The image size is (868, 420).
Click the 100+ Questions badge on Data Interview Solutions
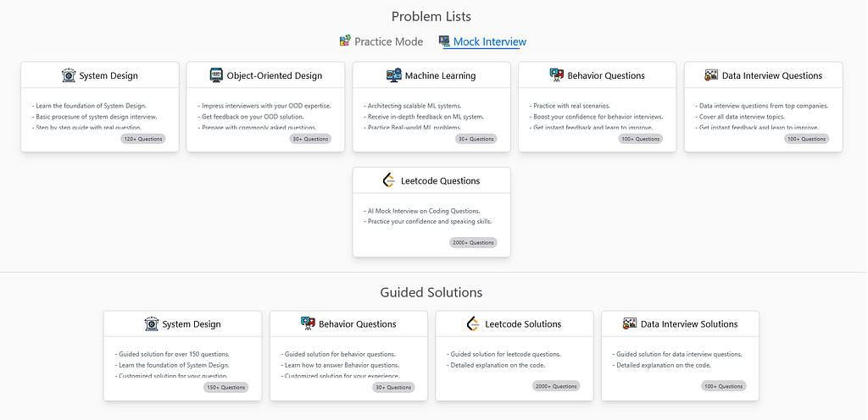pos(724,386)
